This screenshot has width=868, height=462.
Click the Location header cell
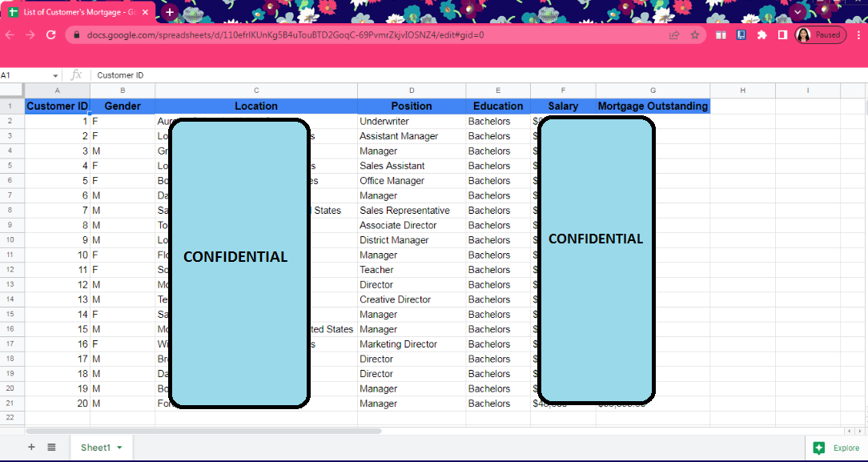click(256, 106)
